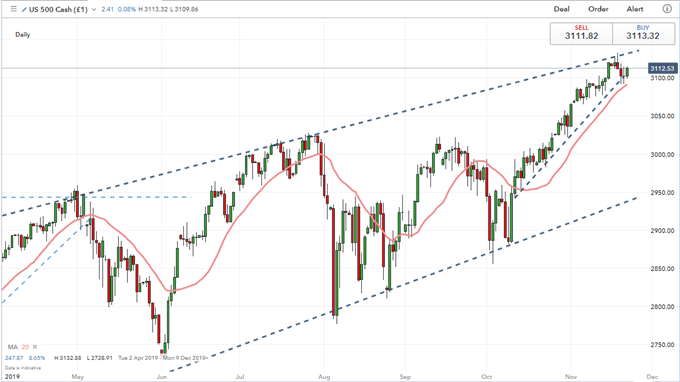Switch to the Order tab
The width and height of the screenshot is (680, 382).
pos(598,9)
